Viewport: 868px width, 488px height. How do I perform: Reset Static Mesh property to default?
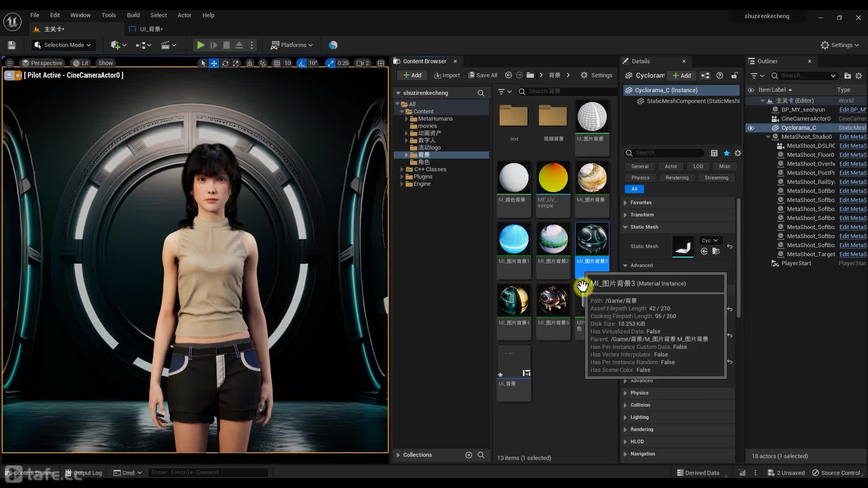tap(730, 247)
